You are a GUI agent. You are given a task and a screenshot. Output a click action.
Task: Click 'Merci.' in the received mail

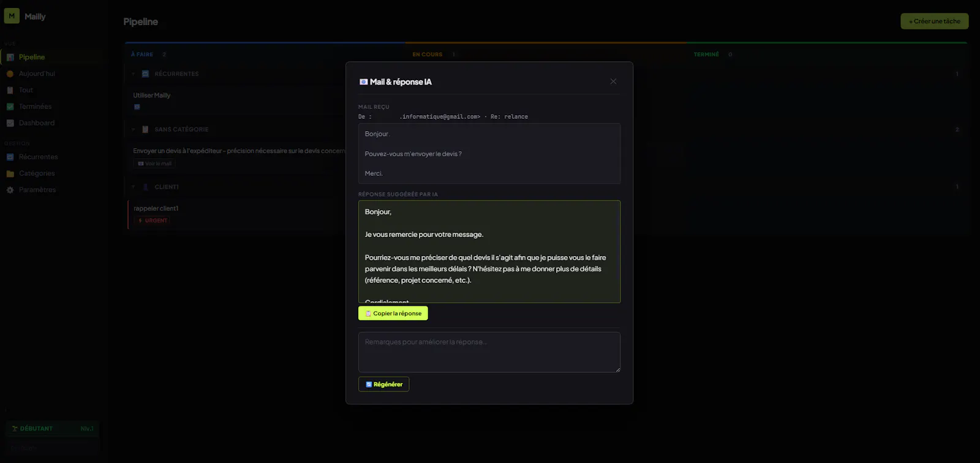coord(374,173)
